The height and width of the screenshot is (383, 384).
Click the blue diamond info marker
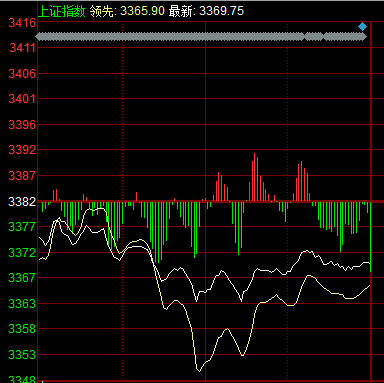362,27
